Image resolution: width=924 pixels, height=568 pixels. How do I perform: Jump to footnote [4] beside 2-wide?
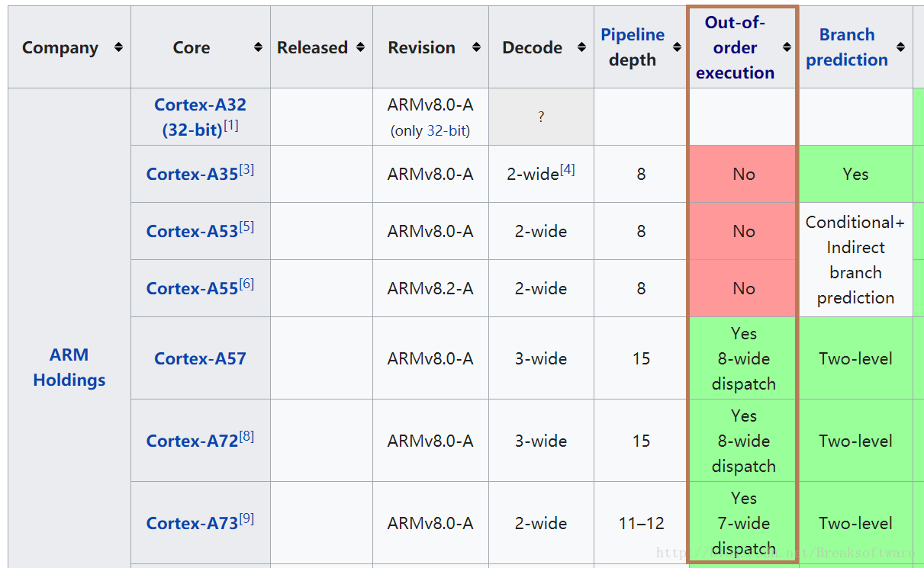point(567,169)
